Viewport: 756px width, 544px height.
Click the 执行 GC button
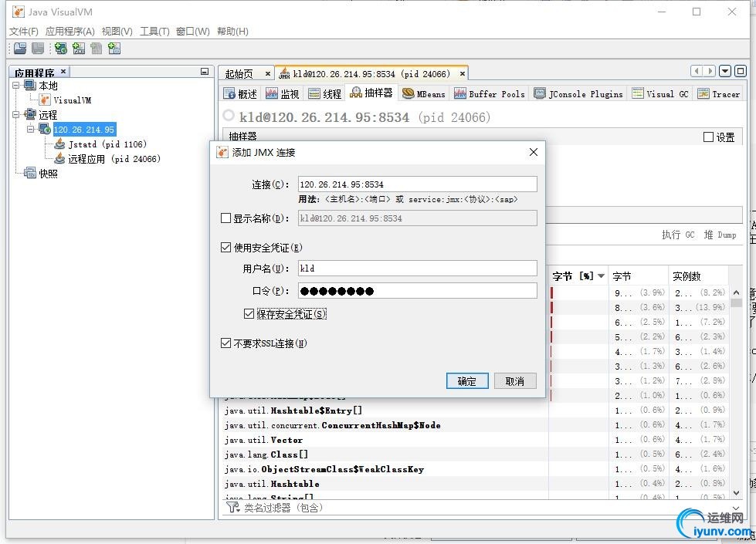click(678, 235)
